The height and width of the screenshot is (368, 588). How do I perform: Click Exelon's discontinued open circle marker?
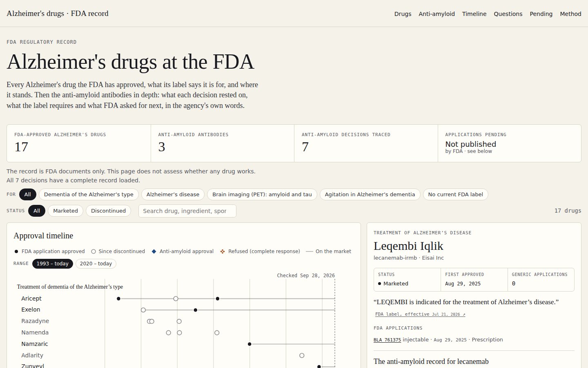[143, 310]
